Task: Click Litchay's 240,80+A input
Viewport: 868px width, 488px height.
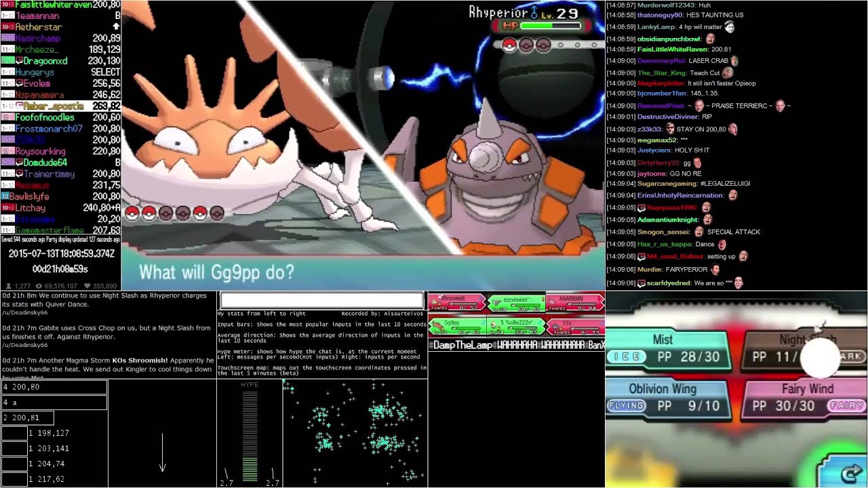Action: (x=102, y=208)
